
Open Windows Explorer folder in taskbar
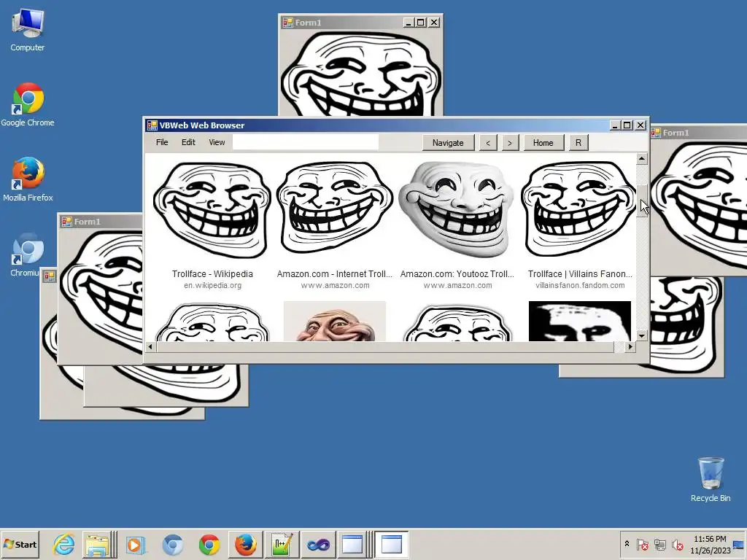[97, 544]
